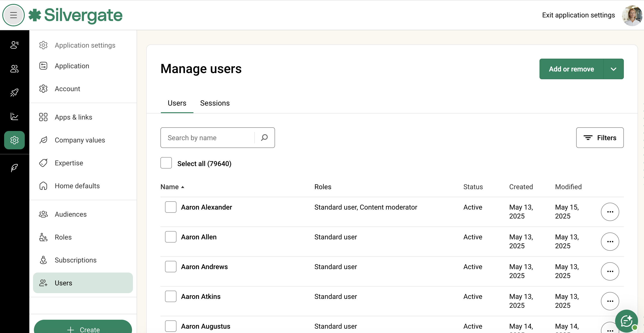Image resolution: width=644 pixels, height=333 pixels.
Task: Open the Filters button
Action: click(x=600, y=138)
